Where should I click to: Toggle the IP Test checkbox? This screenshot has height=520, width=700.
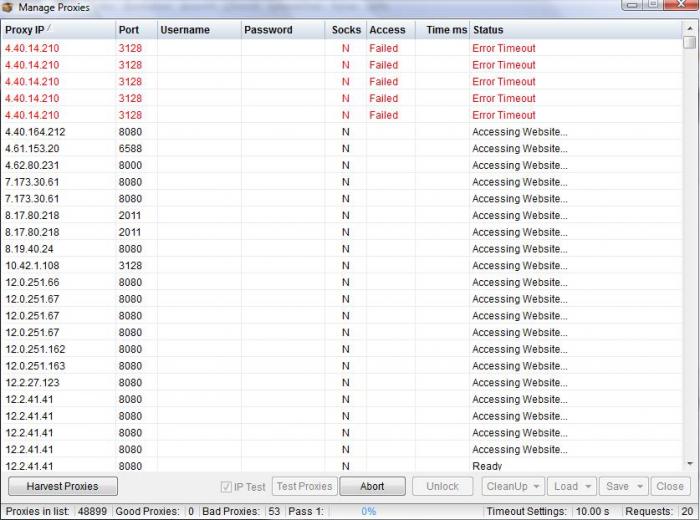click(x=226, y=487)
